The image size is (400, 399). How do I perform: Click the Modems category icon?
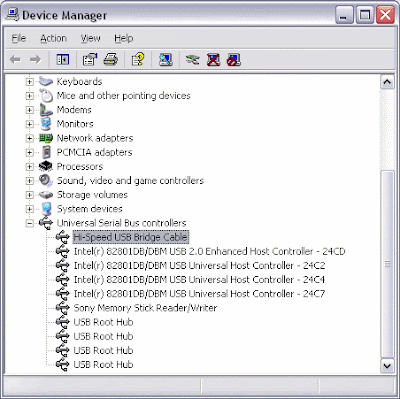point(46,110)
